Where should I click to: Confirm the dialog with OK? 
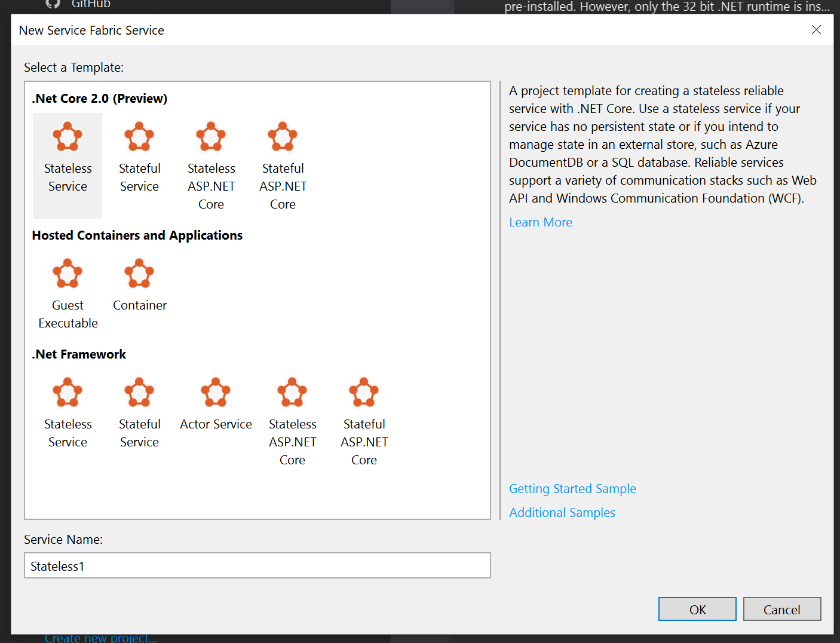click(x=697, y=609)
